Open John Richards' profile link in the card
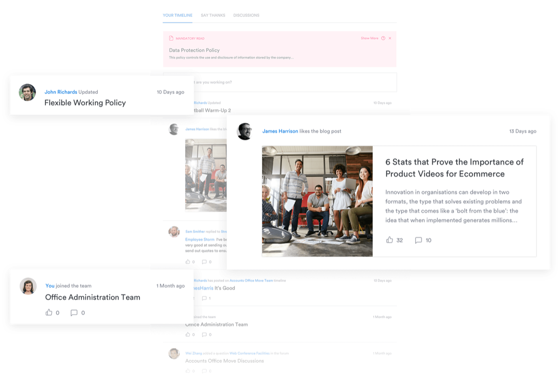The image size is (560, 392). point(61,92)
